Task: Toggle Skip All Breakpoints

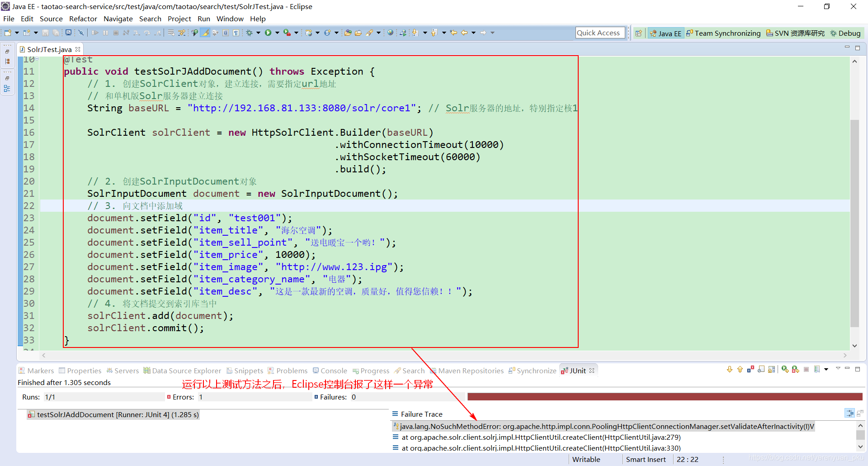Action: (81, 33)
